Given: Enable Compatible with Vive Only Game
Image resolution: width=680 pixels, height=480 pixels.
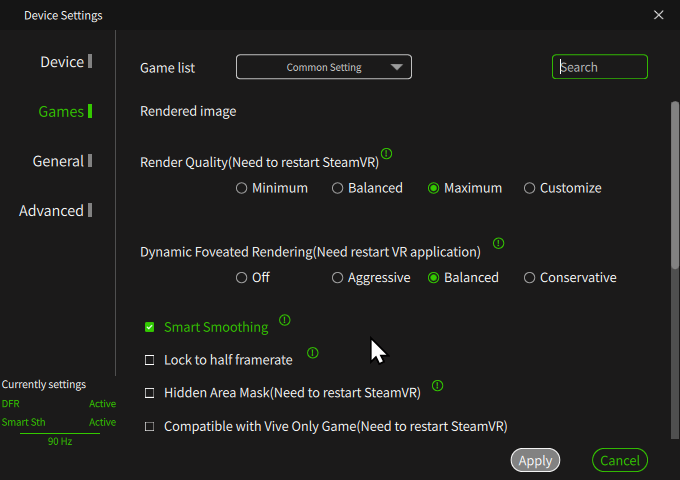Looking at the screenshot, I should [149, 426].
